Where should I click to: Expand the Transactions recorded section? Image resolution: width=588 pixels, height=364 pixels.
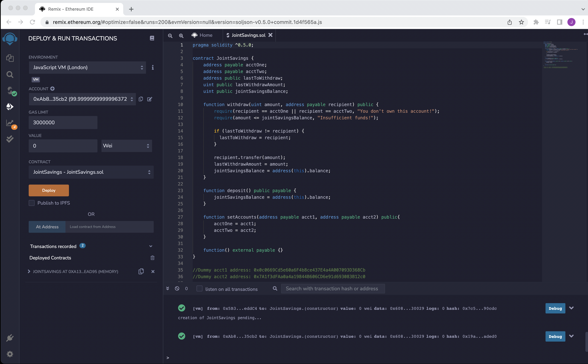coord(151,246)
